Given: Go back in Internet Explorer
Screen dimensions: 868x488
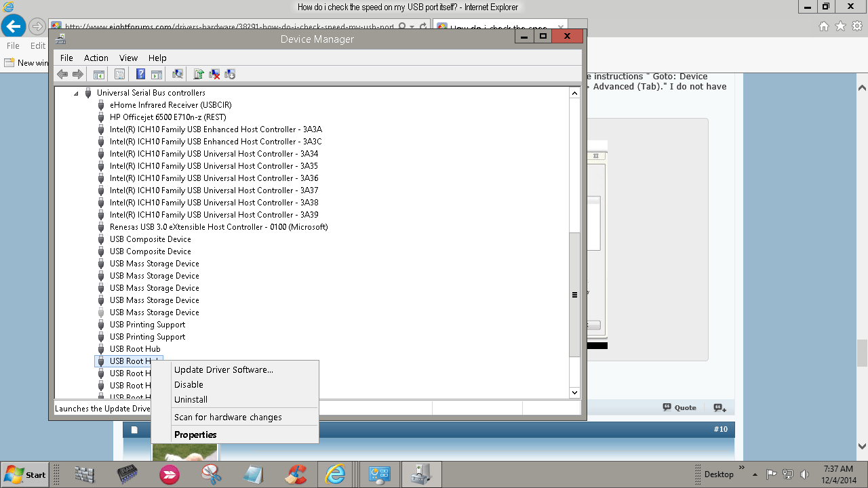Looking at the screenshot, I should pyautogui.click(x=14, y=26).
